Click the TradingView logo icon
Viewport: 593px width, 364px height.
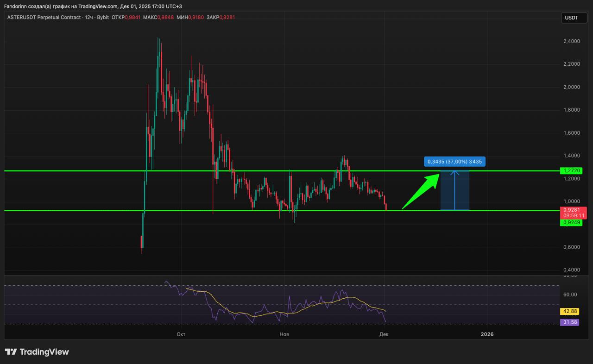coord(11,352)
